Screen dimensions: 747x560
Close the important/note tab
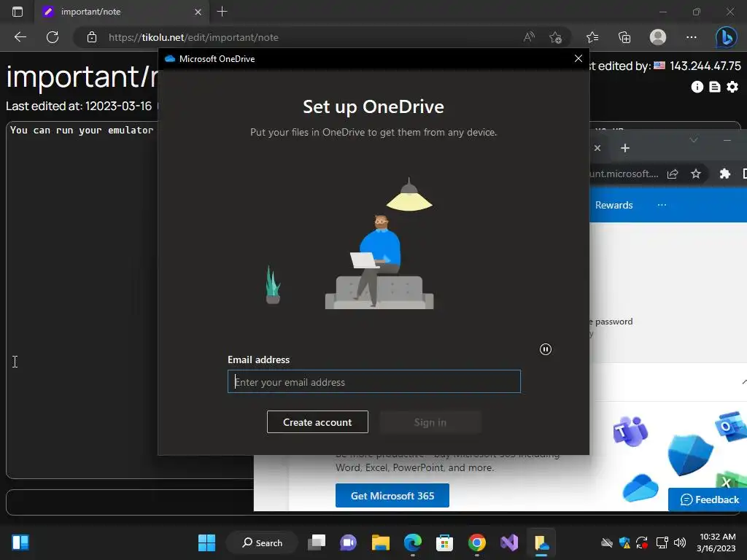(x=198, y=12)
